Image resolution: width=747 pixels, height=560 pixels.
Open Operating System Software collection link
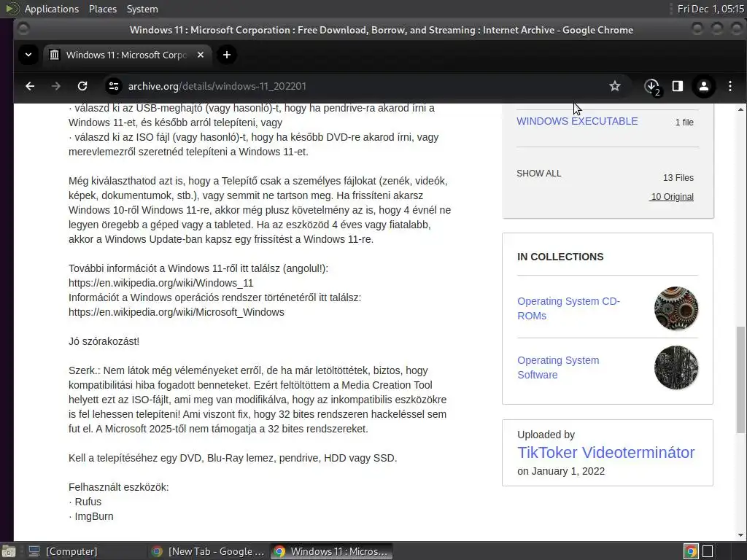click(x=558, y=367)
